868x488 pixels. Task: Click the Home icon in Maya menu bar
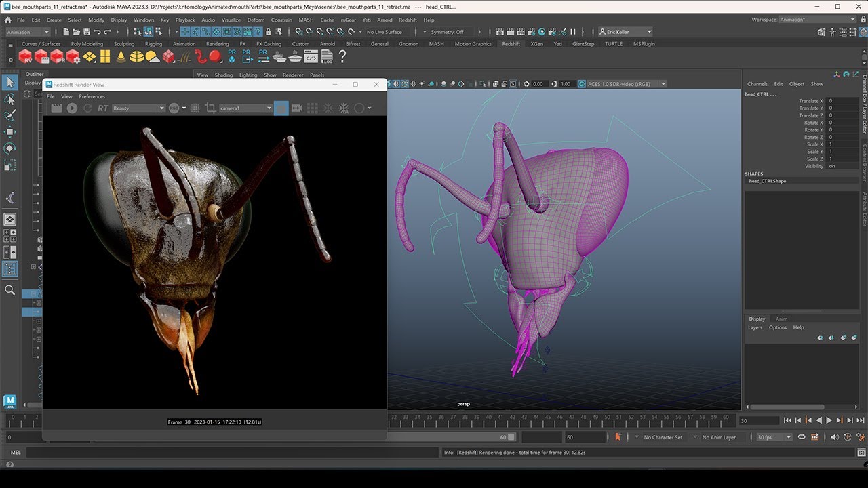[x=7, y=20]
